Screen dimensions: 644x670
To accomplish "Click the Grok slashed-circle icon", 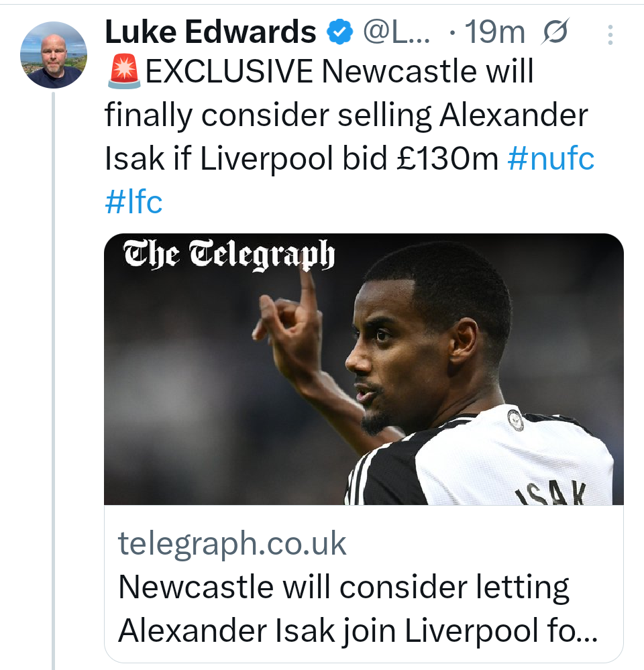I will (553, 32).
